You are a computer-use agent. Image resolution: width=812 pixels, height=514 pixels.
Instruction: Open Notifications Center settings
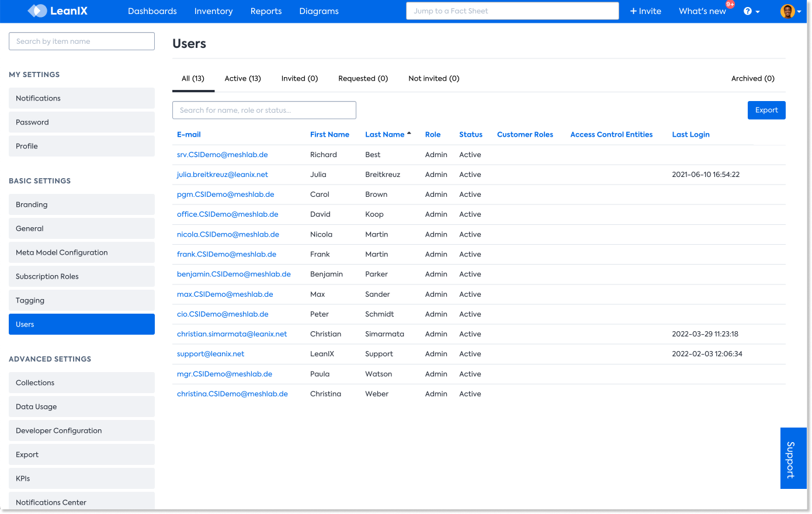(82, 502)
